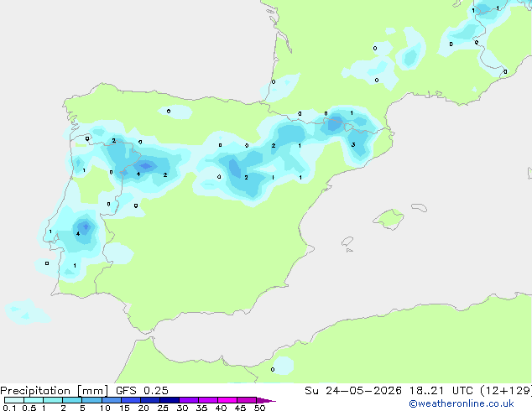Click the 35–40 mm legend color swatch
Image resolution: width=532 pixels, height=411 pixels.
click(x=207, y=400)
